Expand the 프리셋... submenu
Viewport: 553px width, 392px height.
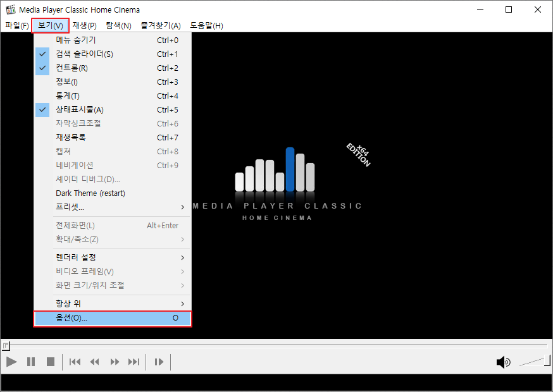[x=113, y=207]
